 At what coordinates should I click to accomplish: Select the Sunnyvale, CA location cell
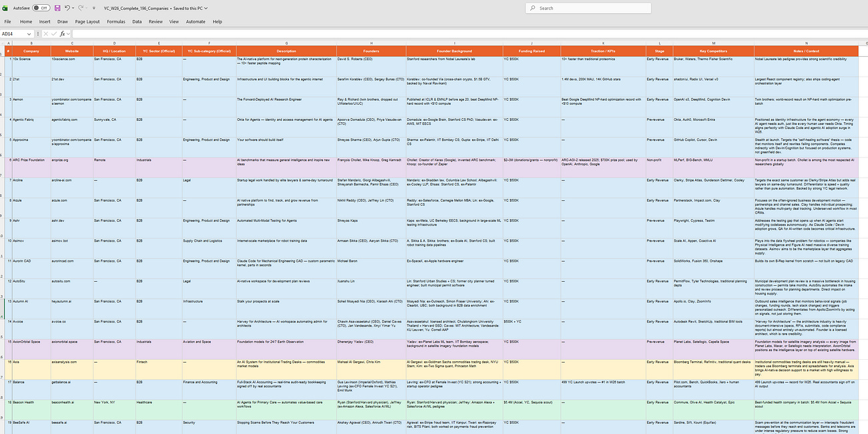click(x=114, y=127)
